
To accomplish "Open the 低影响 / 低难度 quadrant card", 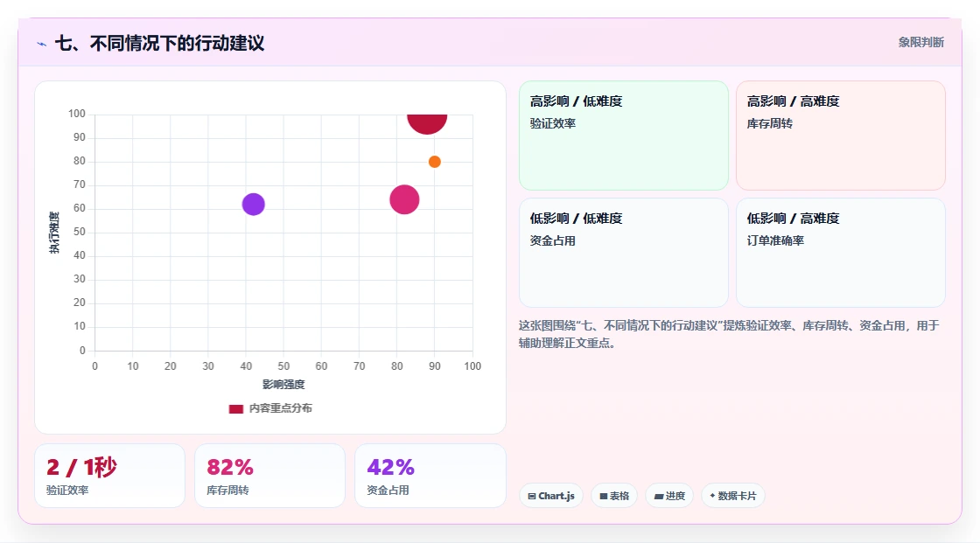I will 624,253.
